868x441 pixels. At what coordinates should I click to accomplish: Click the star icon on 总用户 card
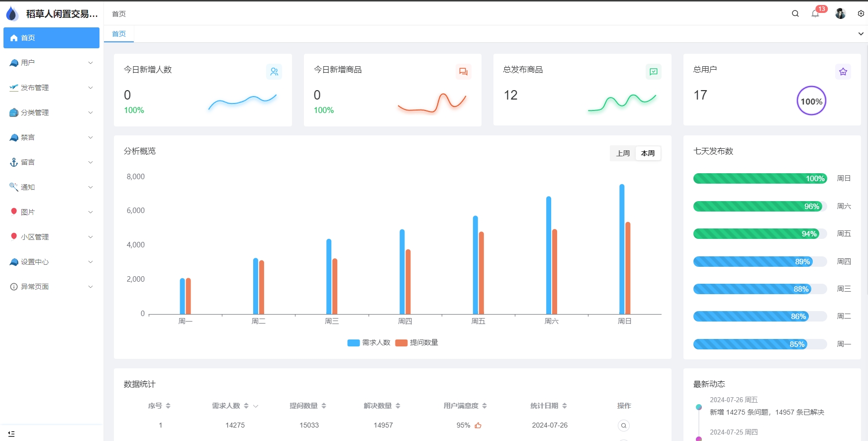[x=843, y=72]
